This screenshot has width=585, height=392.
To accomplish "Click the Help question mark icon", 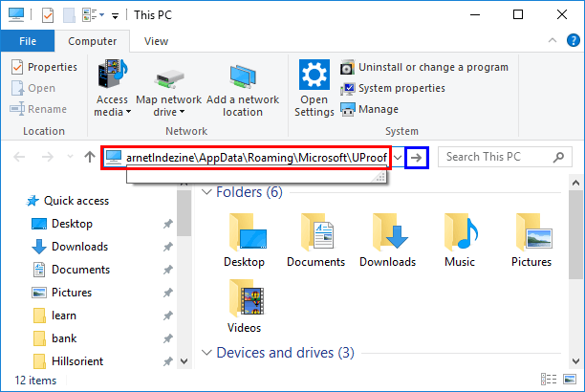I will (574, 40).
